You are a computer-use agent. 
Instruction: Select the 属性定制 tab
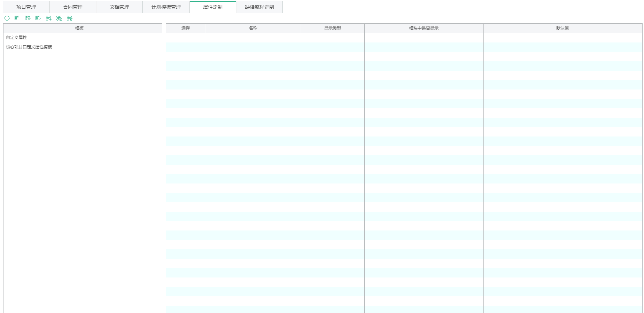click(213, 7)
